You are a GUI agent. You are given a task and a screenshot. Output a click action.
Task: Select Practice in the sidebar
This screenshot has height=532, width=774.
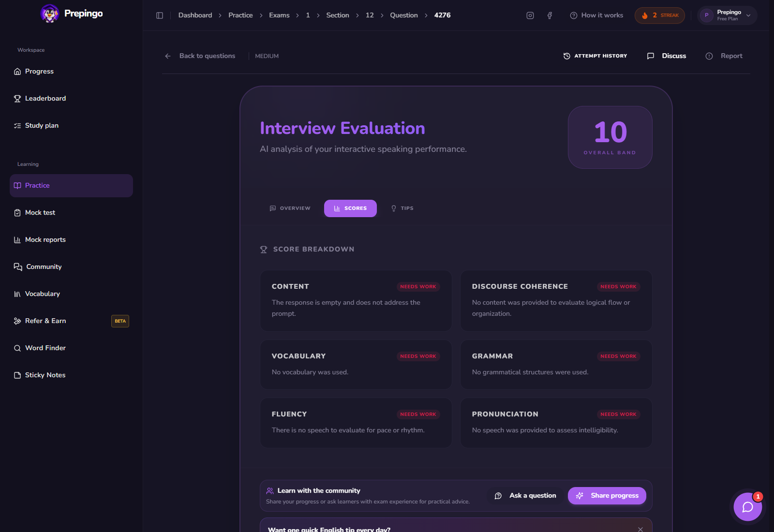[71, 186]
